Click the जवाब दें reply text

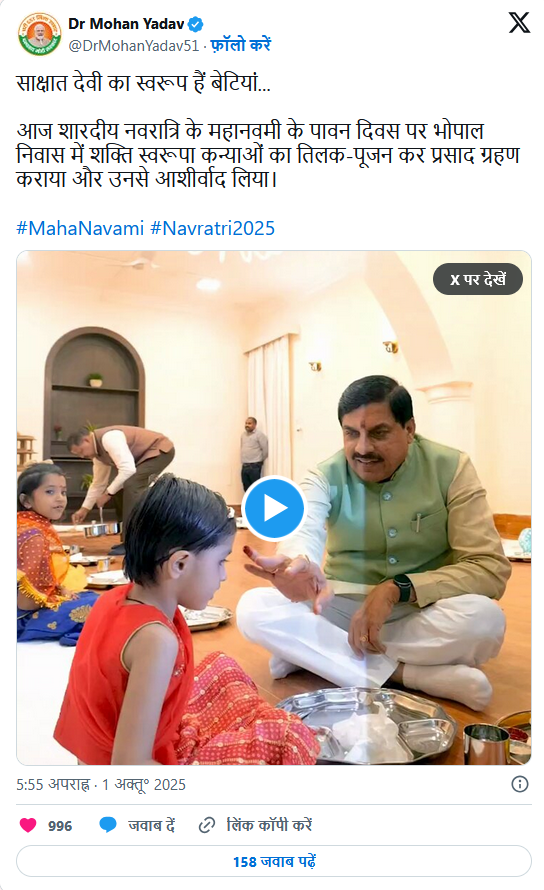(x=152, y=825)
